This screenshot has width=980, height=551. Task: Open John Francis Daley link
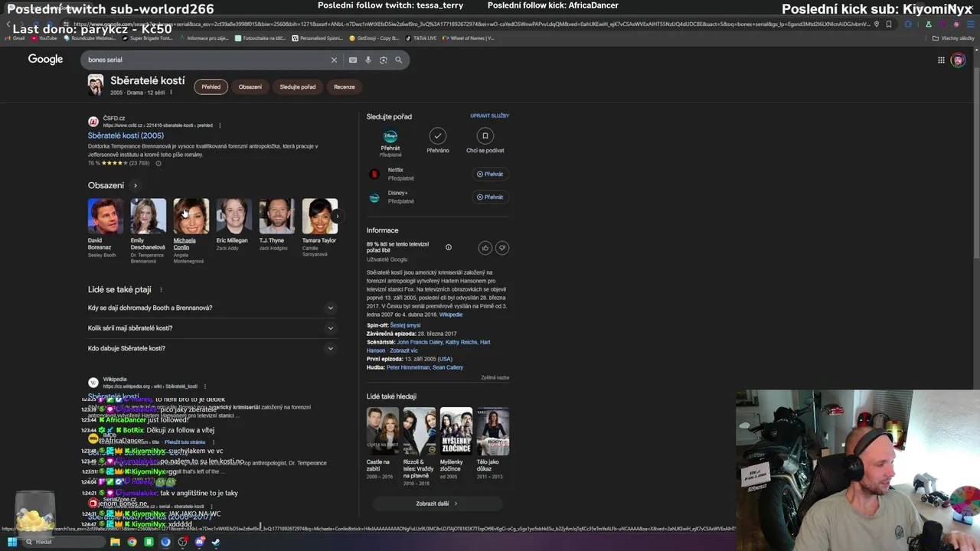420,342
